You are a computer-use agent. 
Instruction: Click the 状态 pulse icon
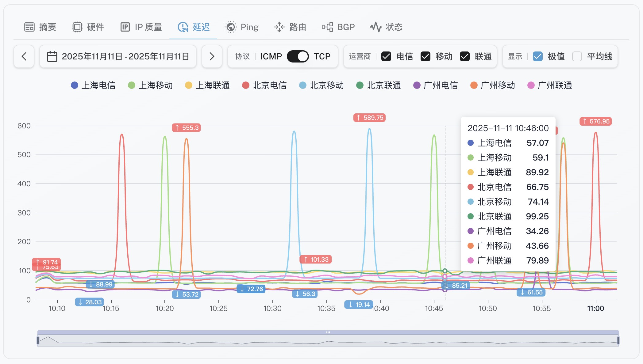click(x=375, y=27)
